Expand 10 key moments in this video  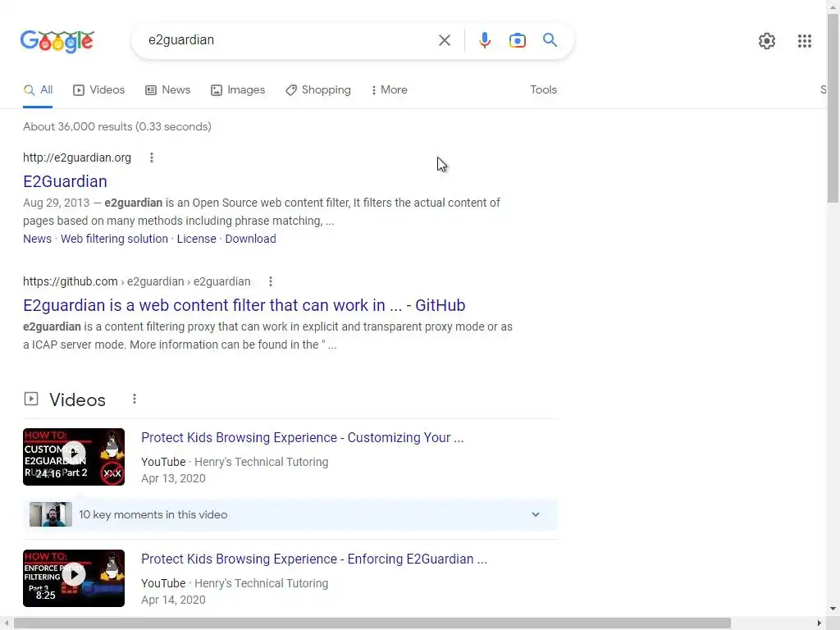pos(290,515)
